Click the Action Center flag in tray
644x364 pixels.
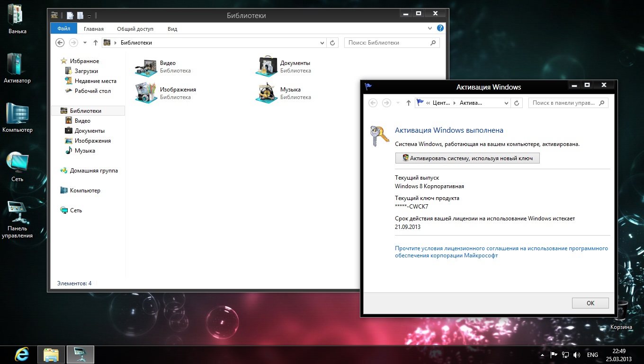(554, 355)
